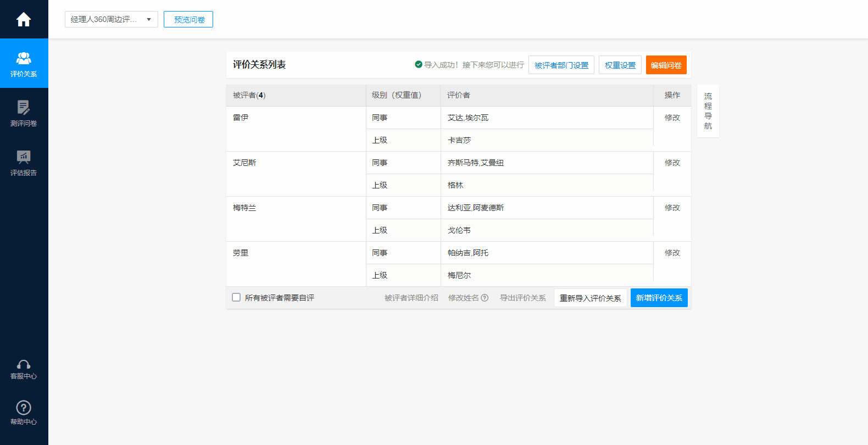Click 修改 for 雷伊 row

(672, 118)
